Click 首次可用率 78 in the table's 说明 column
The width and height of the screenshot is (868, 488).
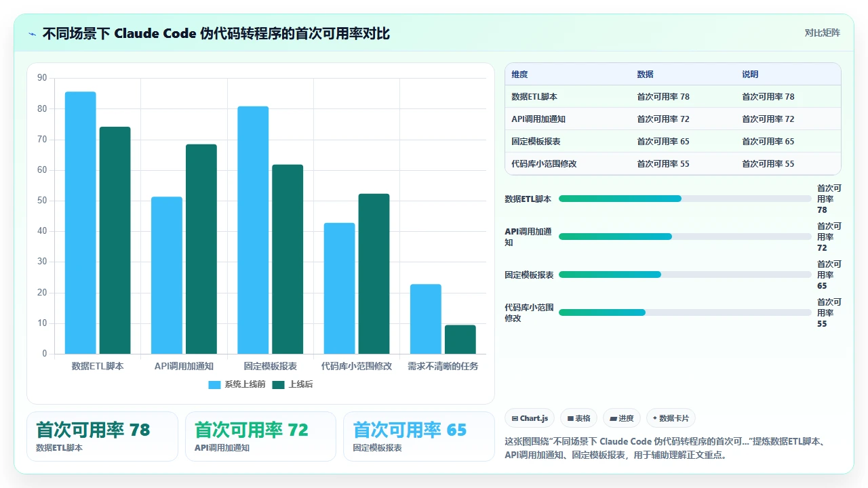(768, 97)
